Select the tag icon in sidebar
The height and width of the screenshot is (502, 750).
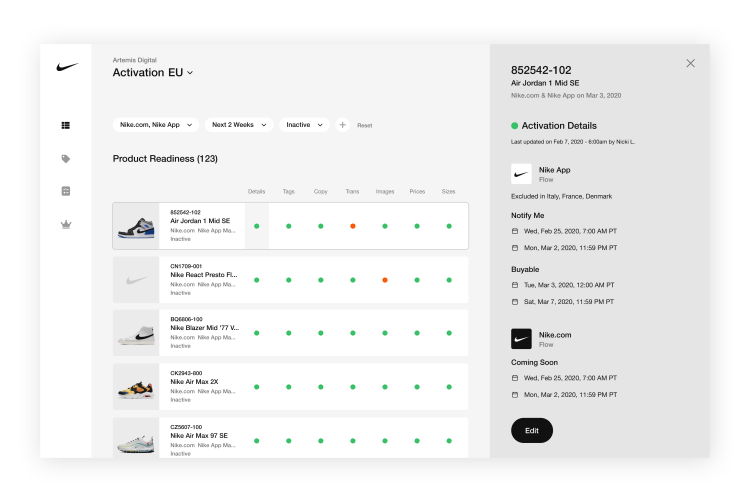(x=66, y=159)
